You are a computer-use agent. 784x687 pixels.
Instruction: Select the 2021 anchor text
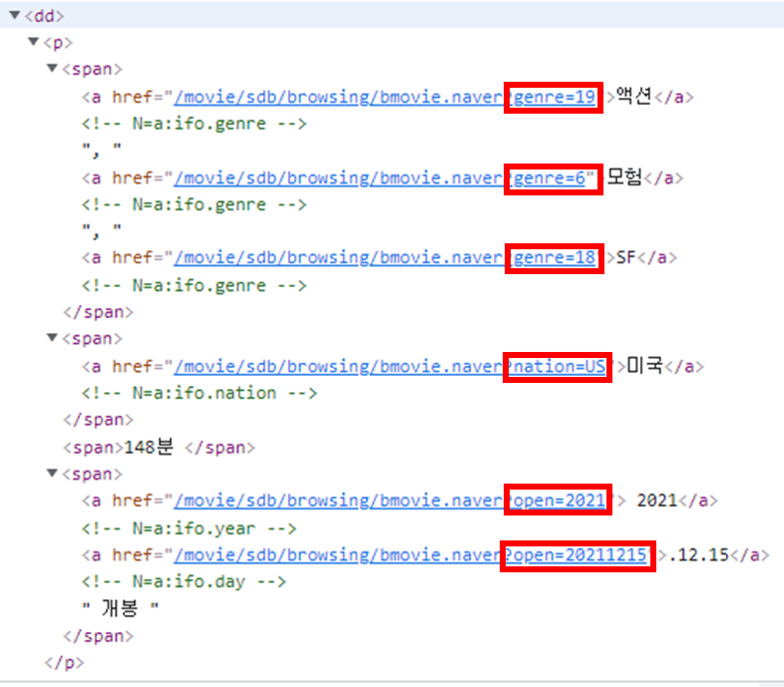coord(656,501)
